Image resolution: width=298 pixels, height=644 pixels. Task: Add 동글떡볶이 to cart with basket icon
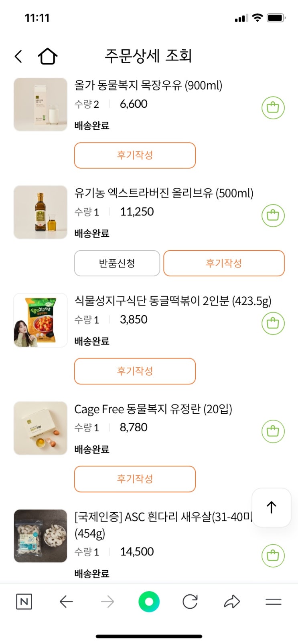click(273, 323)
